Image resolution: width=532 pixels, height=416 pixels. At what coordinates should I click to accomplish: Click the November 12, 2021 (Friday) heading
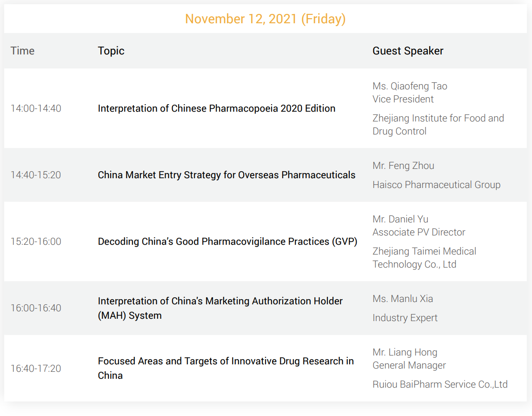266,19
